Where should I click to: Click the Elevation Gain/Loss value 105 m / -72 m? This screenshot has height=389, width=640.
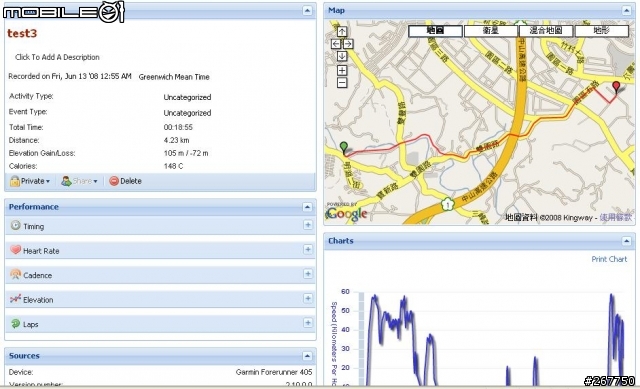pyautogui.click(x=186, y=153)
